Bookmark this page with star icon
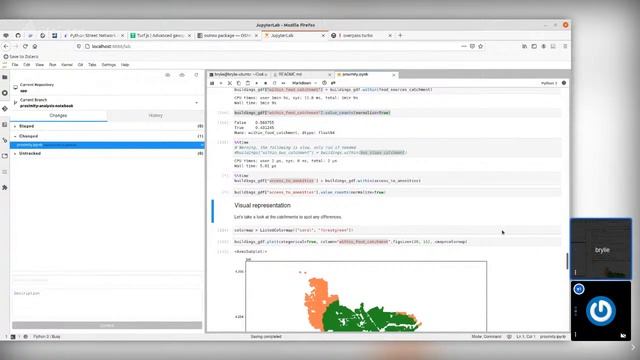The width and height of the screenshot is (640, 360). click(481, 47)
